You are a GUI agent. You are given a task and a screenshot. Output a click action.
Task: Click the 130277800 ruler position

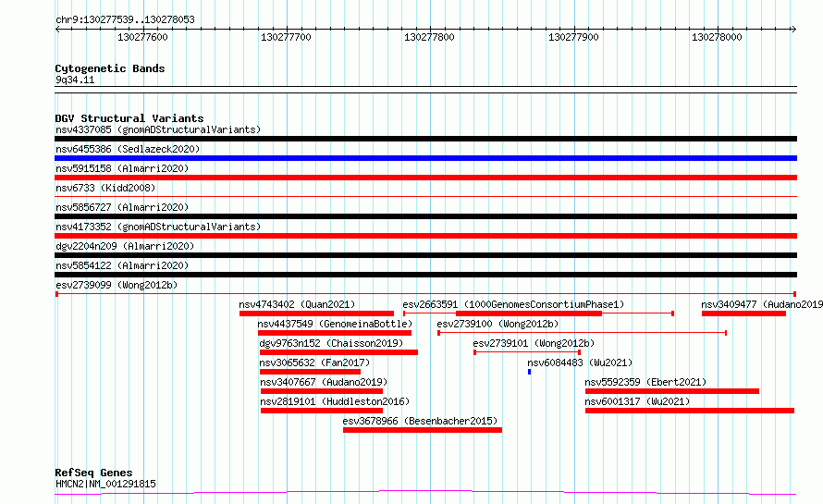429,37
